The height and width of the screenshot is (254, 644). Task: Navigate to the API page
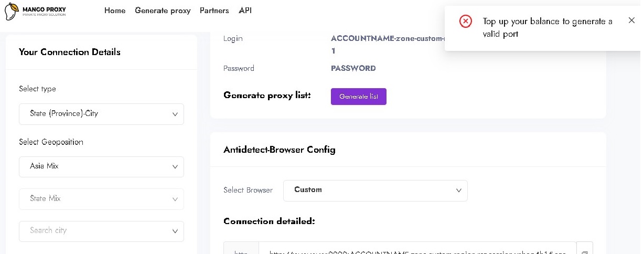[245, 10]
